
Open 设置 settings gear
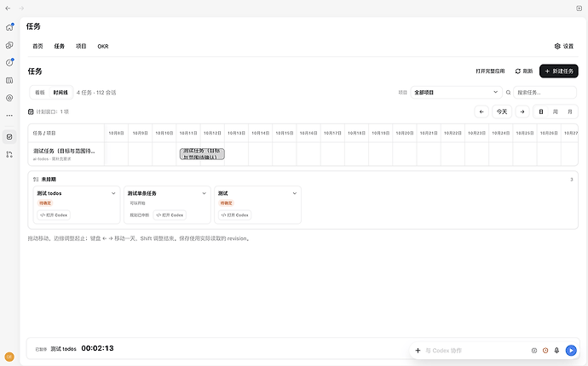563,46
